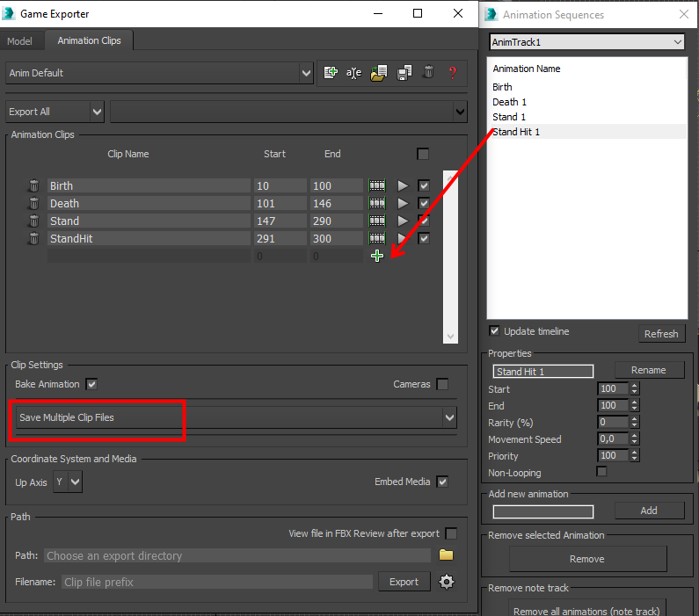Delete the Stand clip with trash icon
Screen dimensions: 699x616
point(33,221)
